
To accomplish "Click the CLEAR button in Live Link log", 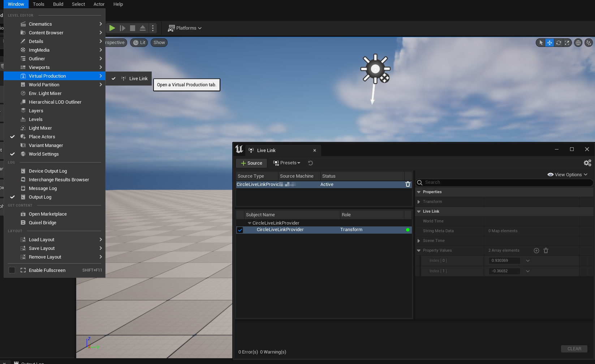I will (x=574, y=349).
